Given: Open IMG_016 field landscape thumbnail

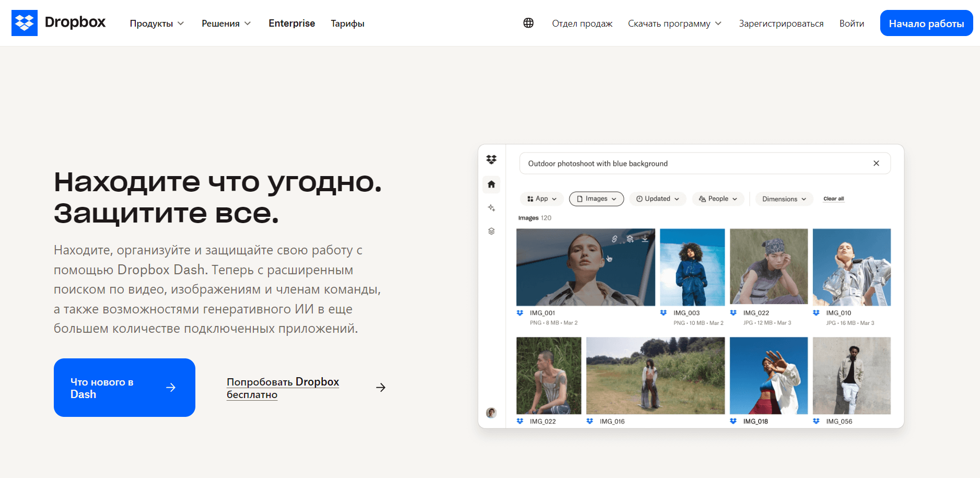Looking at the screenshot, I should [655, 376].
